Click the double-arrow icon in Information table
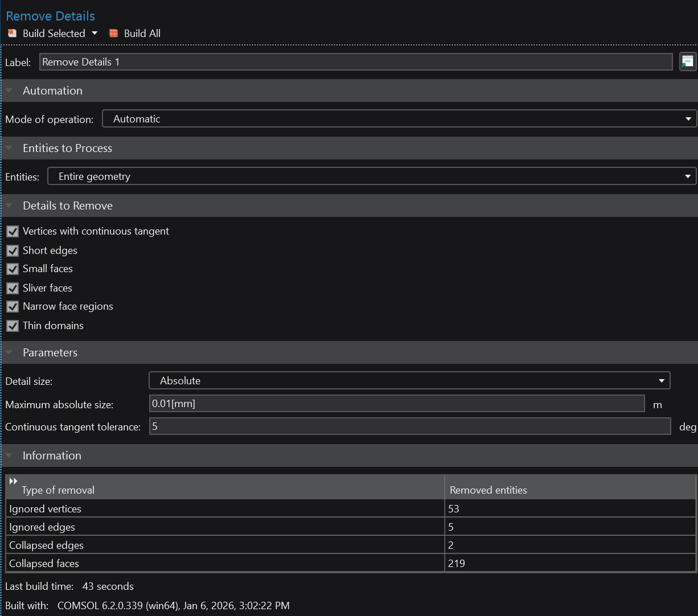 [x=13, y=481]
